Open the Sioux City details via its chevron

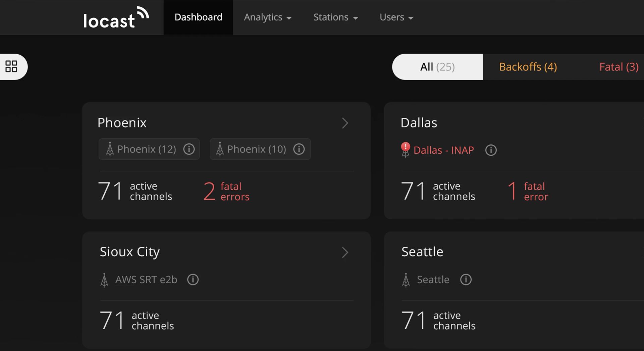345,252
